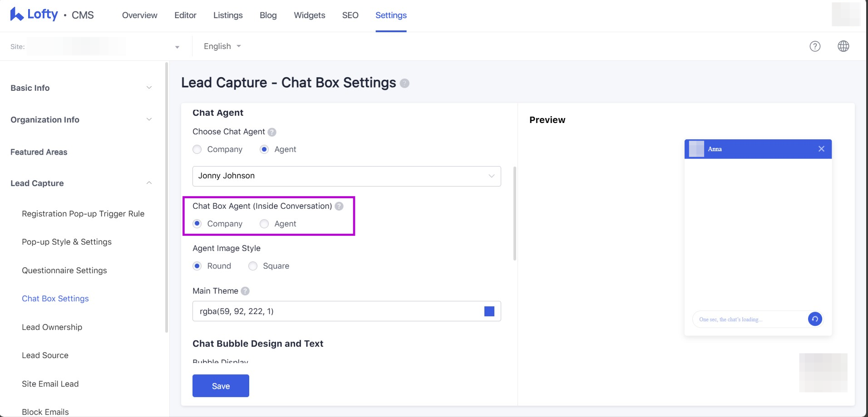Open the Jonny Johnson agent dropdown

click(346, 176)
